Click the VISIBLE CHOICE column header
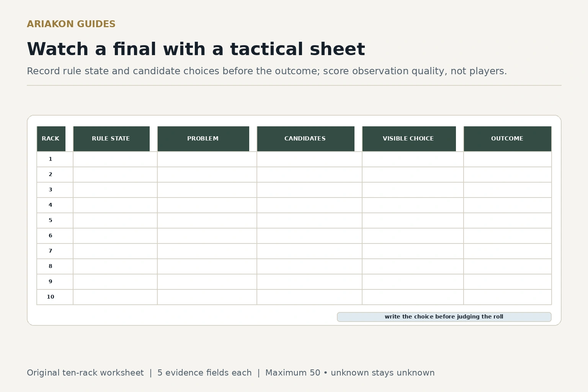The width and height of the screenshot is (588, 392). pyautogui.click(x=409, y=139)
